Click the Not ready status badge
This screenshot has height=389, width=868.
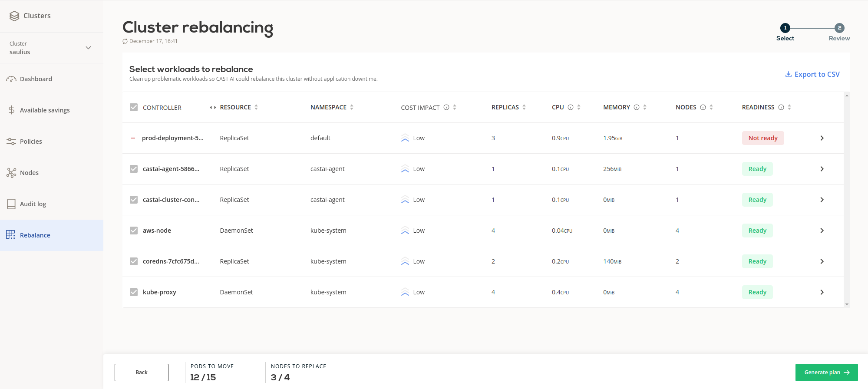[x=763, y=138]
